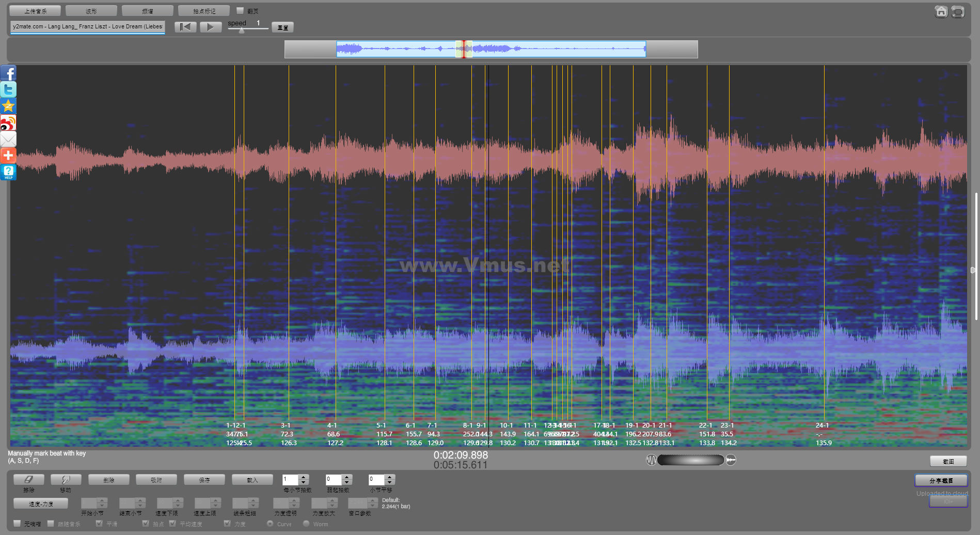
Task: Toggle the 翻页 page-flip checkbox
Action: 240,10
